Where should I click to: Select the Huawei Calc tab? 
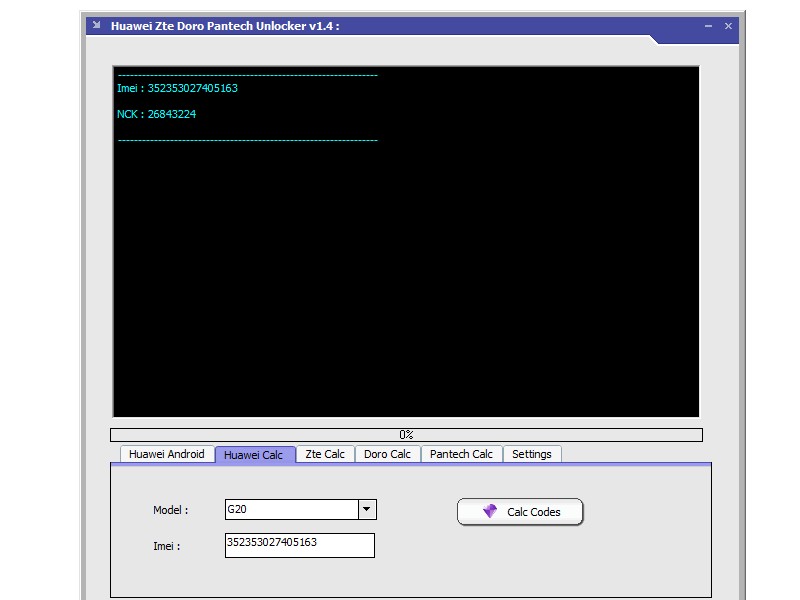point(254,455)
